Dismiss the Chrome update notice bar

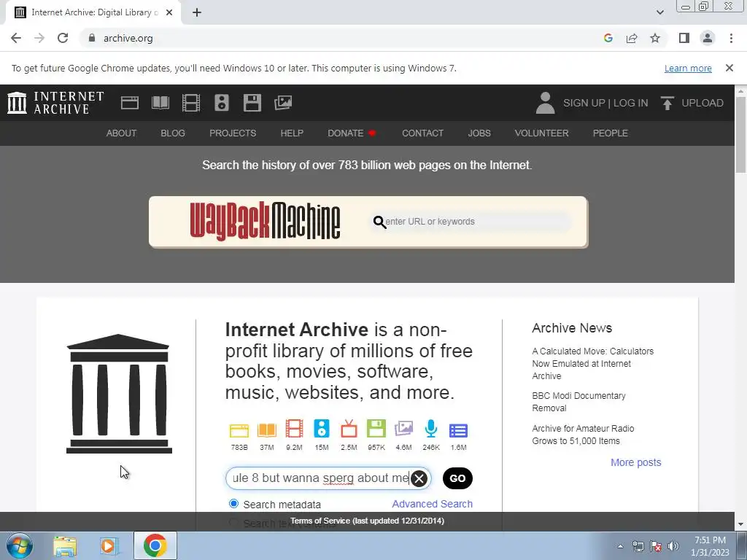point(729,68)
